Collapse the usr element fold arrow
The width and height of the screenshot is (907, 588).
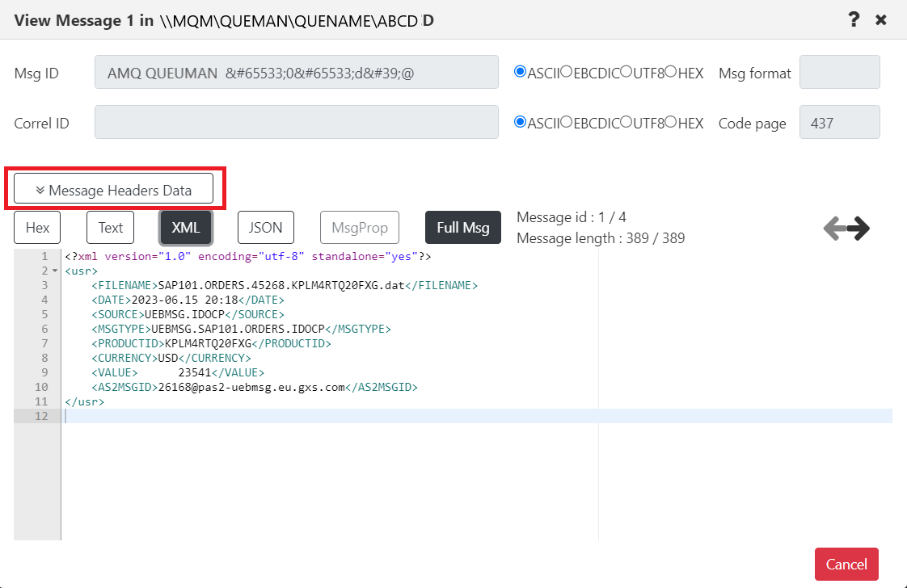(x=55, y=271)
